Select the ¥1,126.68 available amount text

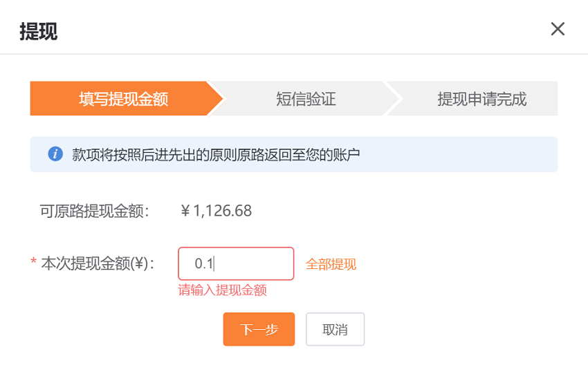pyautogui.click(x=217, y=211)
